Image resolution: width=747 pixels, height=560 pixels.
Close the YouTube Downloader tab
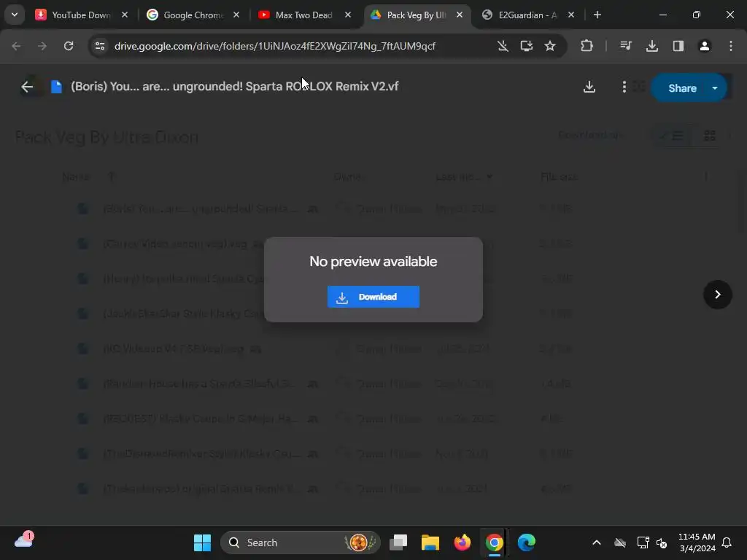coord(124,15)
